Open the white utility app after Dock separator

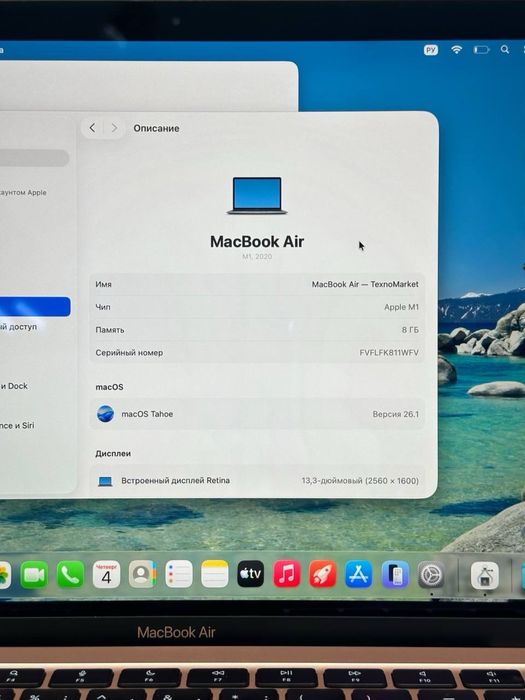click(485, 575)
